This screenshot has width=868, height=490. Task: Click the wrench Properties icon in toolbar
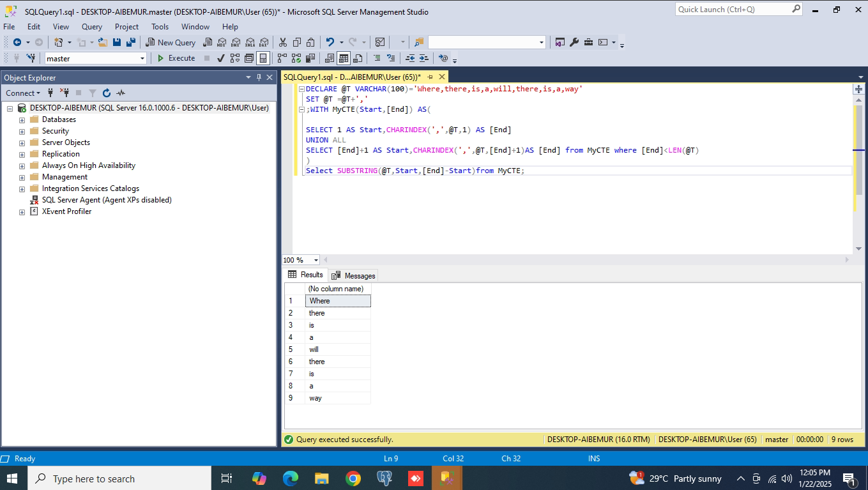(x=574, y=42)
